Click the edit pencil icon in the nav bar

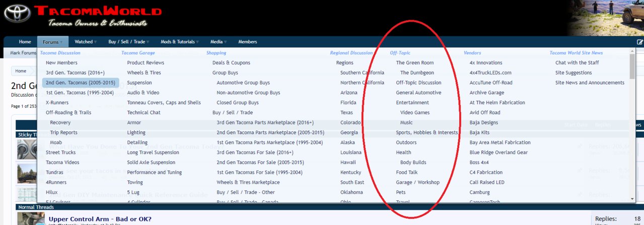(640, 42)
